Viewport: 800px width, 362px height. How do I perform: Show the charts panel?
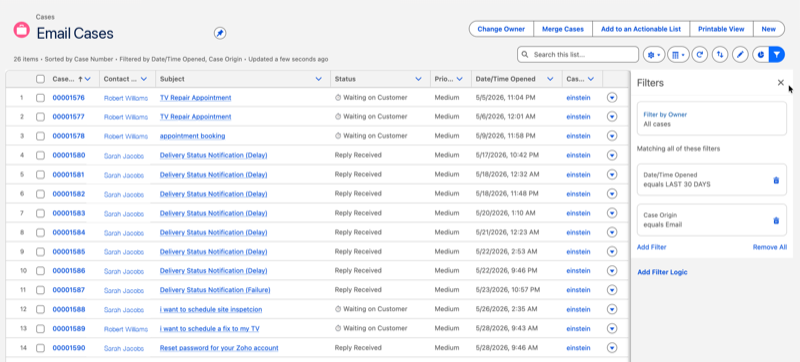(x=761, y=55)
